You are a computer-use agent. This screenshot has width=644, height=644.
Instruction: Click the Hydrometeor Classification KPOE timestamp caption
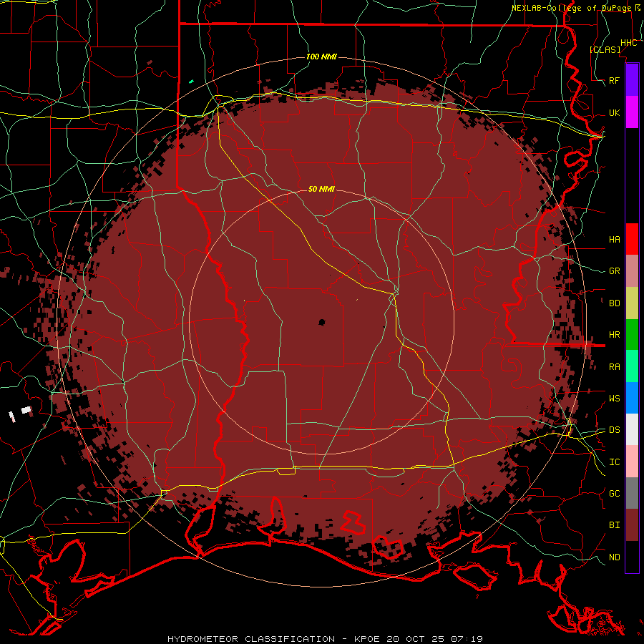coord(325,639)
